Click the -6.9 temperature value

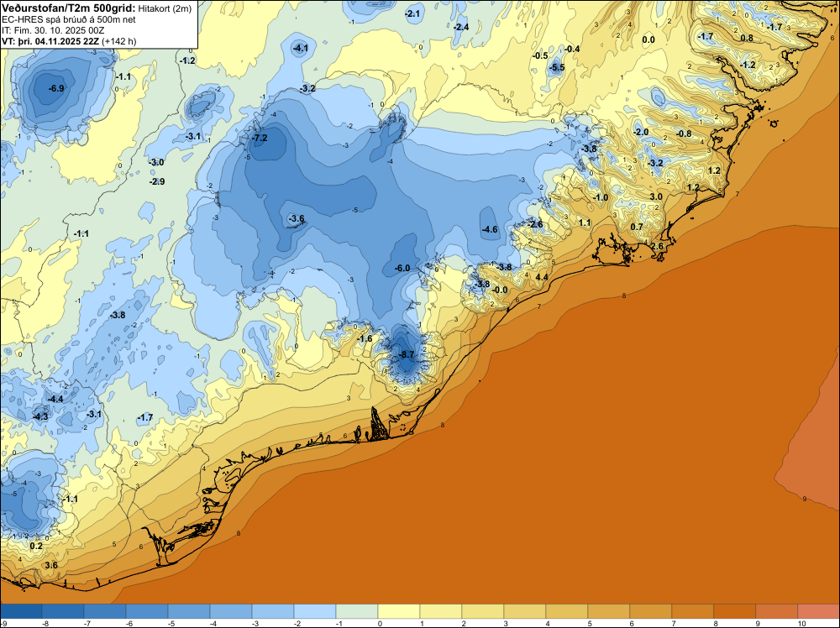[x=56, y=88]
